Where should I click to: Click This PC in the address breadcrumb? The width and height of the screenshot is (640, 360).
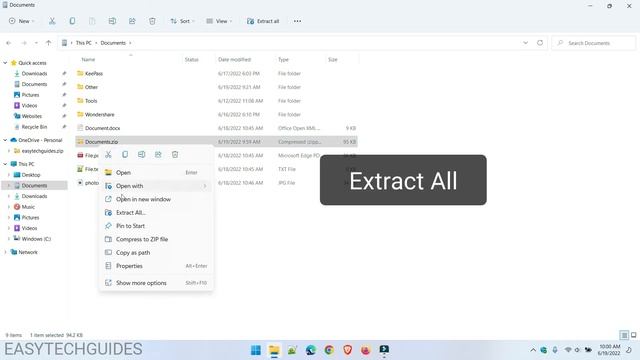click(x=84, y=43)
